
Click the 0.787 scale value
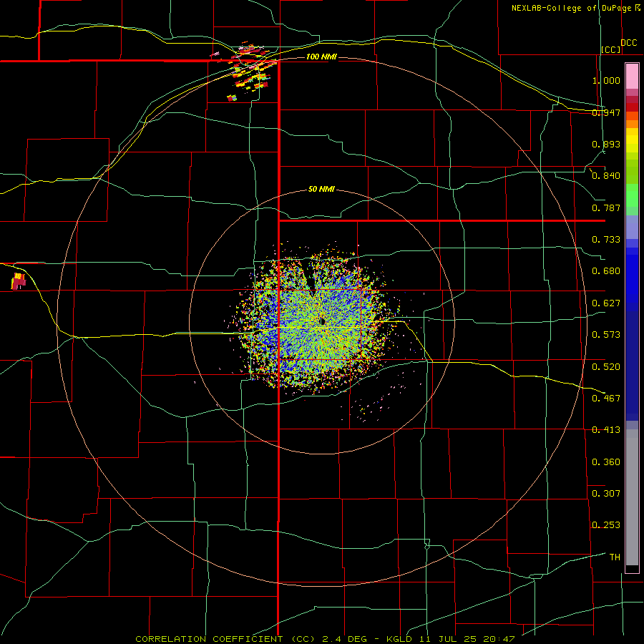pyautogui.click(x=606, y=208)
